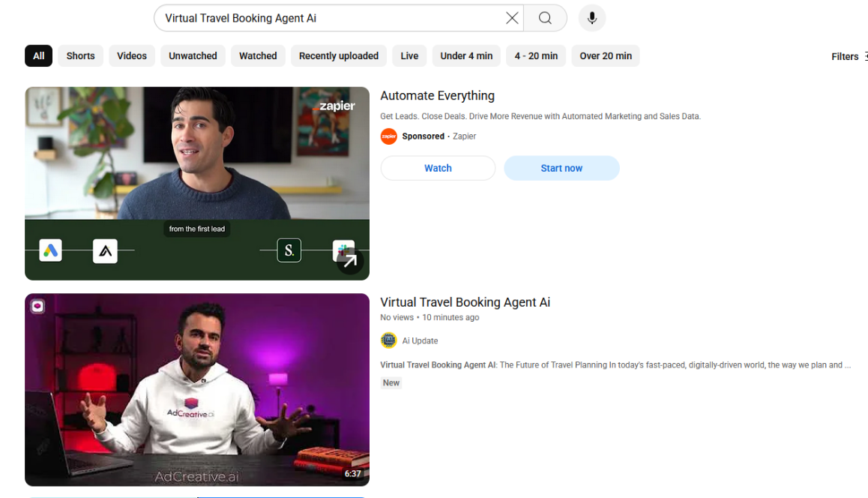
Task: Click the magnifying glass search button
Action: click(545, 18)
